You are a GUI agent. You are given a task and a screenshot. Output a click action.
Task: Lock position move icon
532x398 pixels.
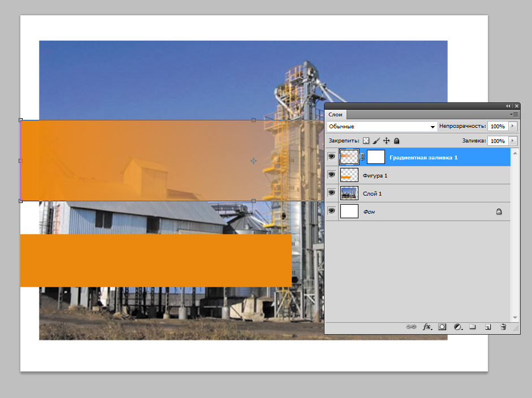tap(387, 140)
